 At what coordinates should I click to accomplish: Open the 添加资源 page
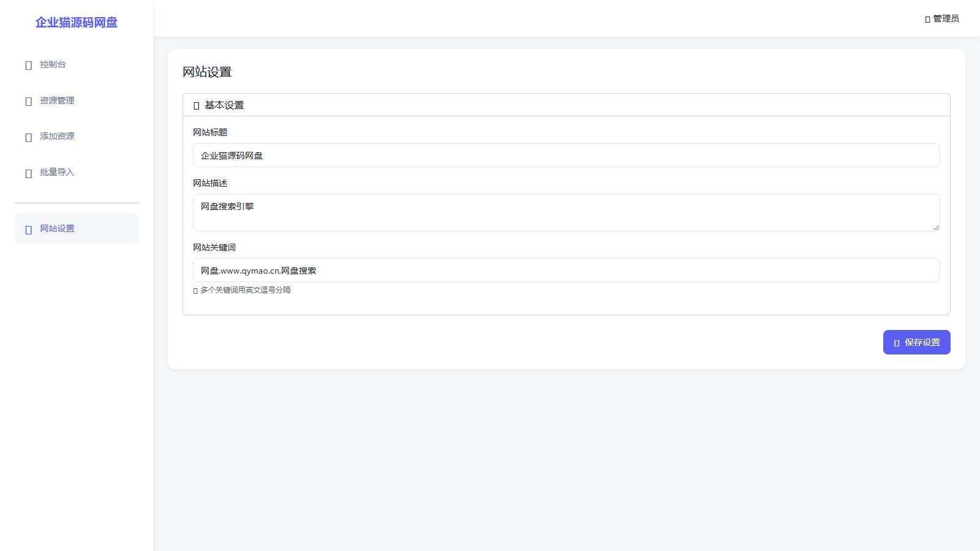point(77,136)
